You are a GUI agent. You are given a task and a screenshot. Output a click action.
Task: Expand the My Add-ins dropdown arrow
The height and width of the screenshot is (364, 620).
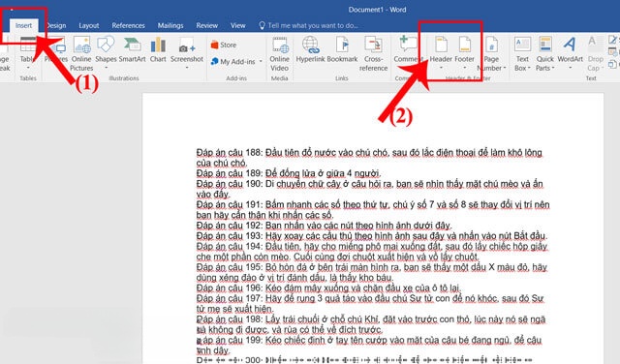click(x=261, y=62)
